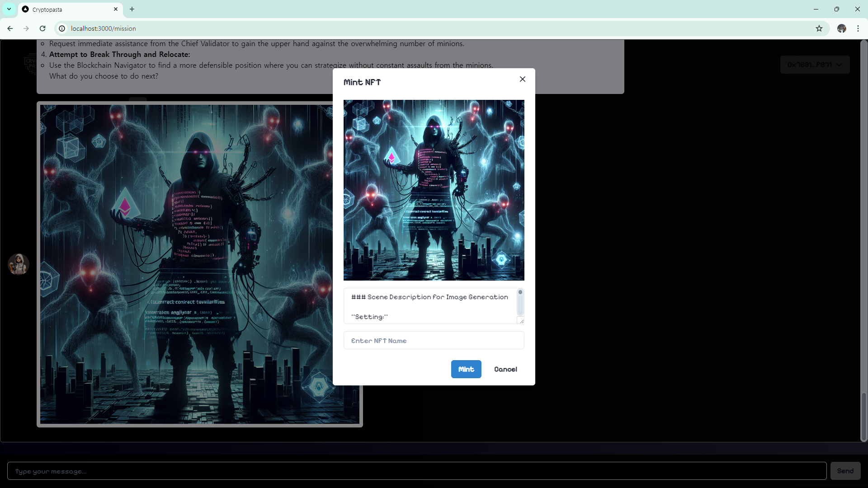
Task: Open a new browser tab
Action: (132, 9)
